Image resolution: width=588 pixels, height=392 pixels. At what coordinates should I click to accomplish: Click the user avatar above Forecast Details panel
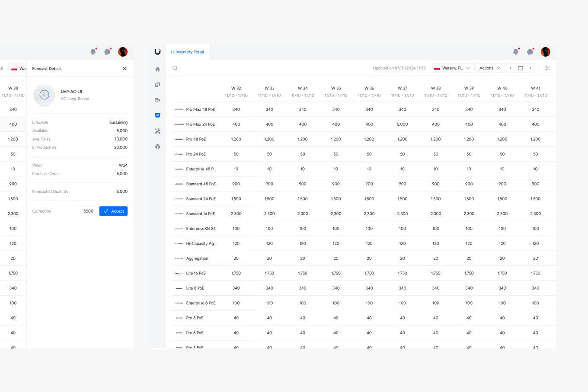pyautogui.click(x=123, y=52)
